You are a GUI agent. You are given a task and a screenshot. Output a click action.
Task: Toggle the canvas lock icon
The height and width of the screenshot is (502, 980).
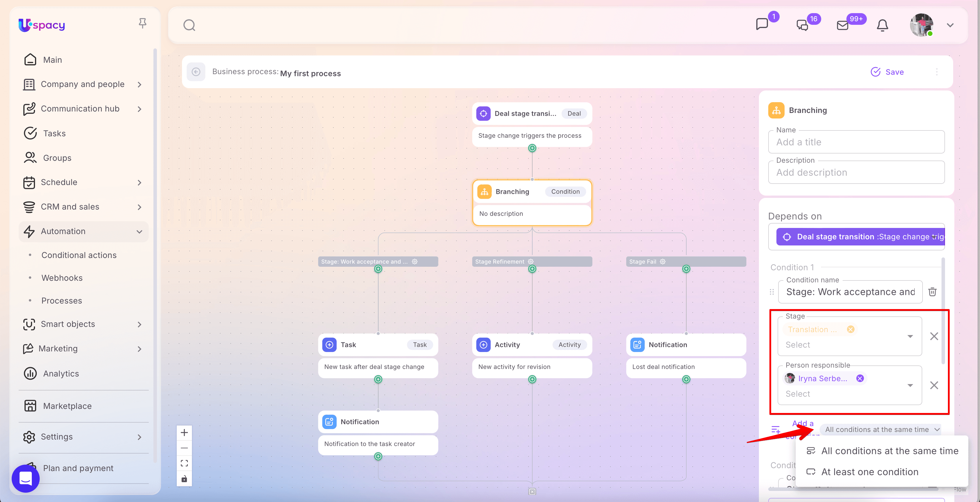tap(184, 479)
